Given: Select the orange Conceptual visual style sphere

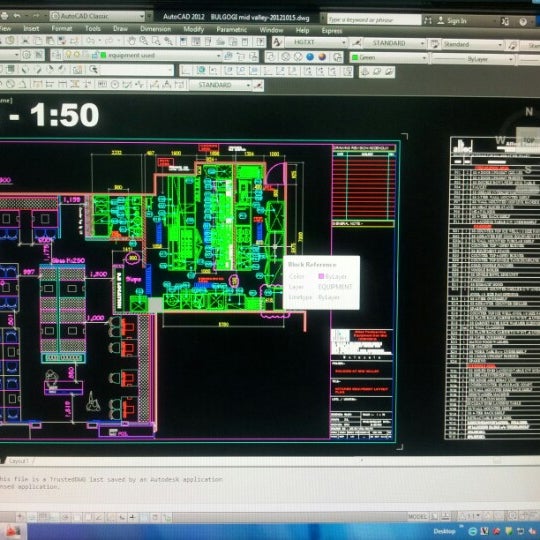Looking at the screenshot, I should [322, 57].
